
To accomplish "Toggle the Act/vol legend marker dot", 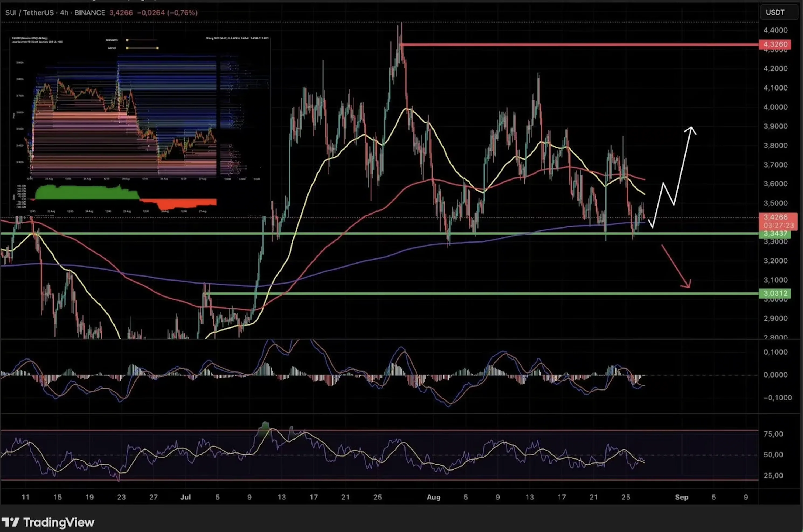I will click(127, 48).
